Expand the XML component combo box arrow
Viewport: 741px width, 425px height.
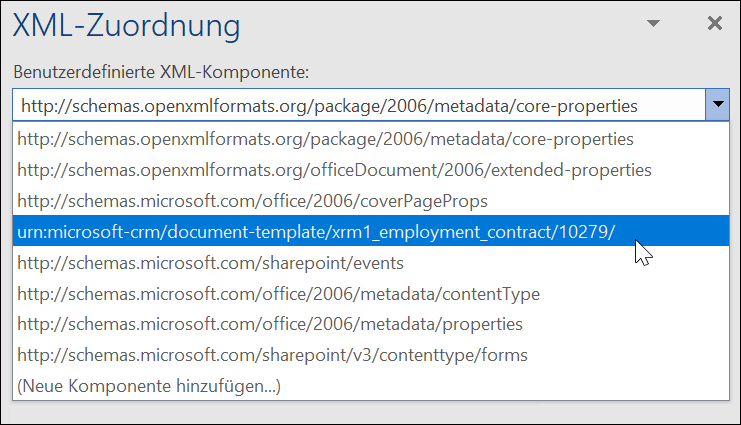point(717,105)
